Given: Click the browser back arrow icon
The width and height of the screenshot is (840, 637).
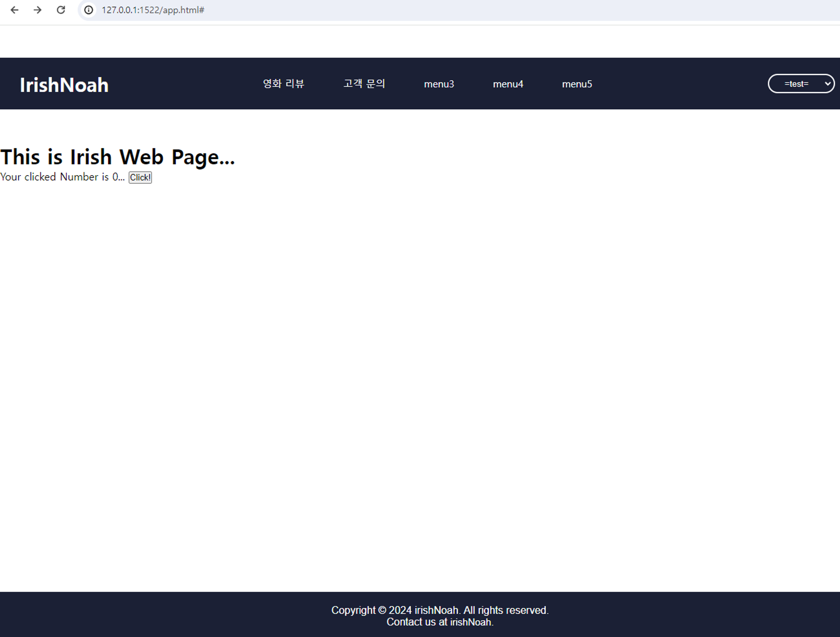Looking at the screenshot, I should pyautogui.click(x=14, y=10).
